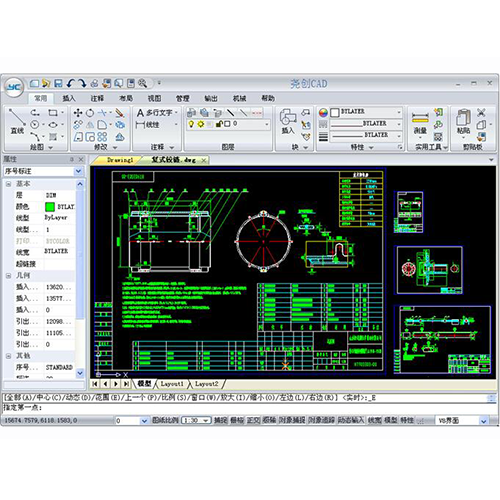
Task: Undo the last action
Action: 70,83
